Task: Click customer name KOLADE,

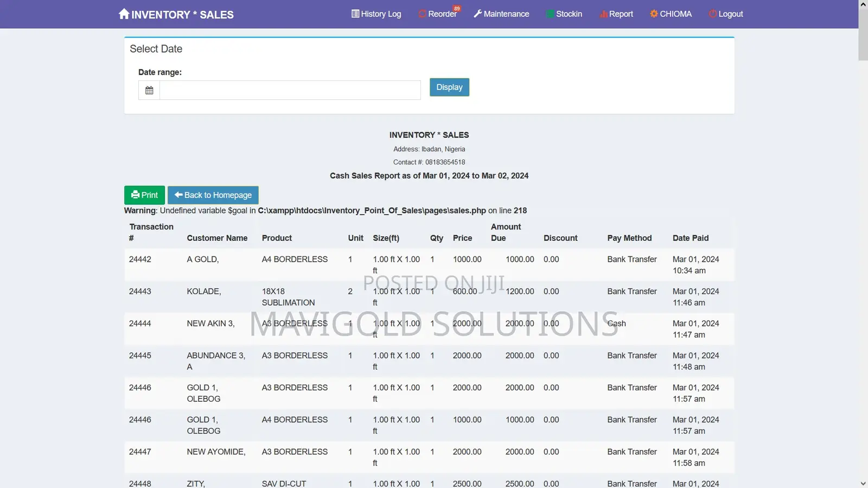Action: coord(204,291)
